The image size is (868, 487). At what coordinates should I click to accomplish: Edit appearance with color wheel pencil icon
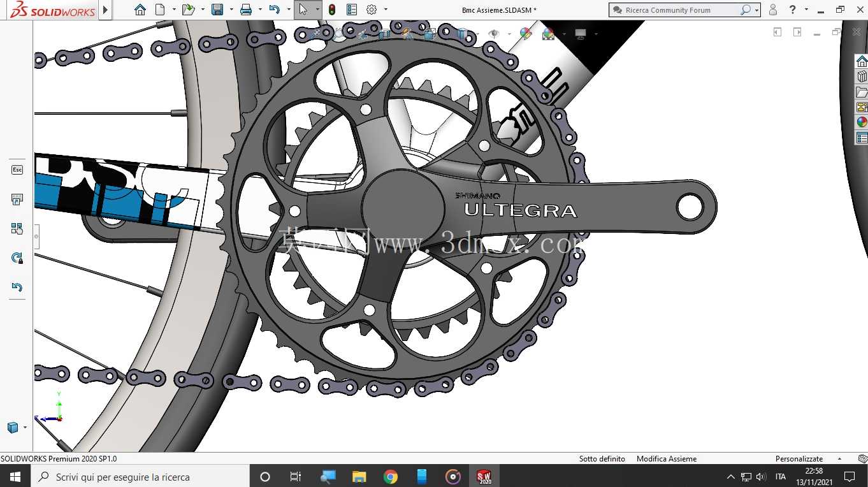pyautogui.click(x=526, y=34)
